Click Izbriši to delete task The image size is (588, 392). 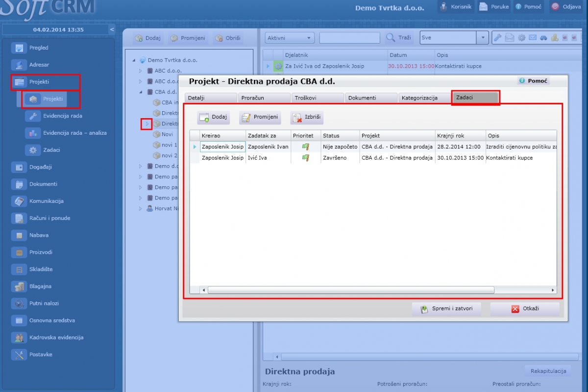307,117
